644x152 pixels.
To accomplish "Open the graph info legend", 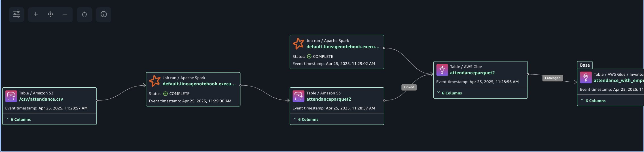I will 104,14.
